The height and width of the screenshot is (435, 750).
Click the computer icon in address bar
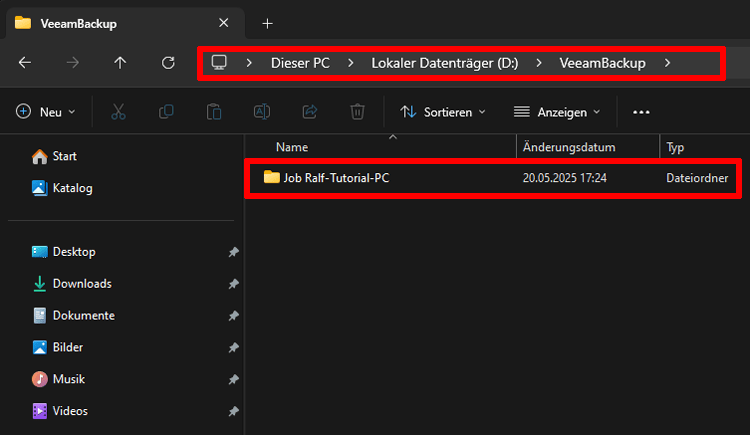click(x=219, y=63)
